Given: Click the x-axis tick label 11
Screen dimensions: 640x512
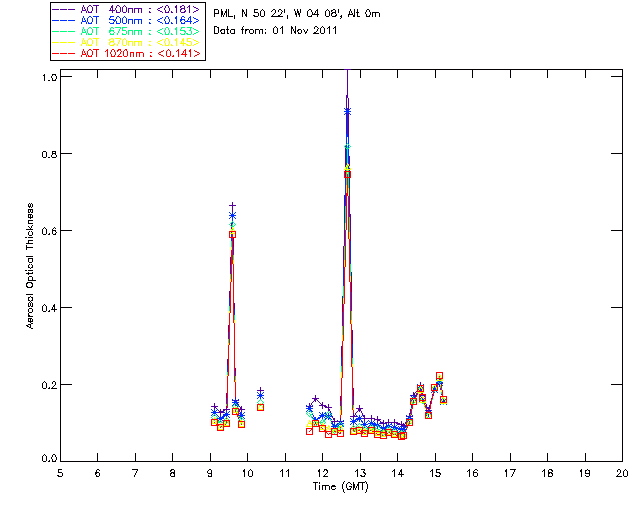Looking at the screenshot, I should click(285, 473).
